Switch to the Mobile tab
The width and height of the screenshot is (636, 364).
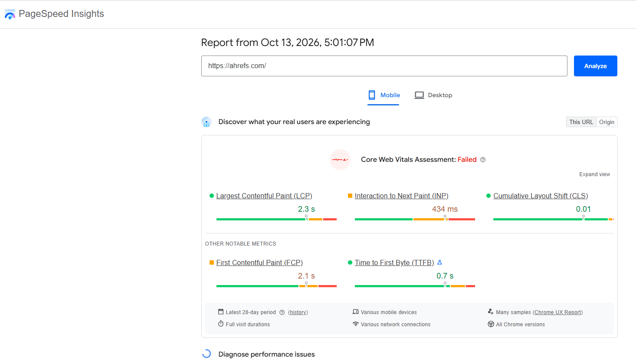point(384,95)
